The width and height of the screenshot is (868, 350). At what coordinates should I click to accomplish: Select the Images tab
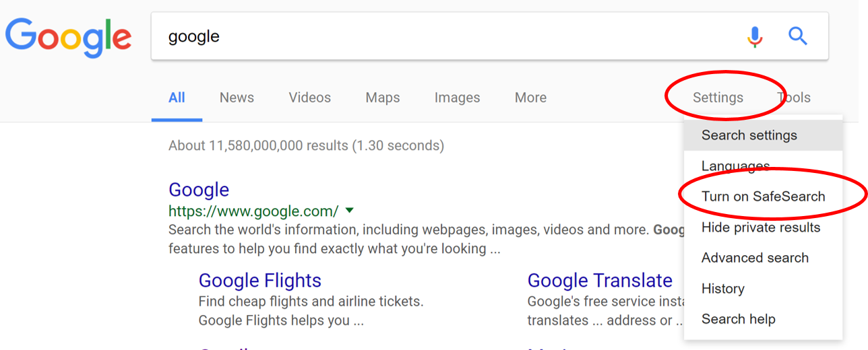tap(457, 98)
